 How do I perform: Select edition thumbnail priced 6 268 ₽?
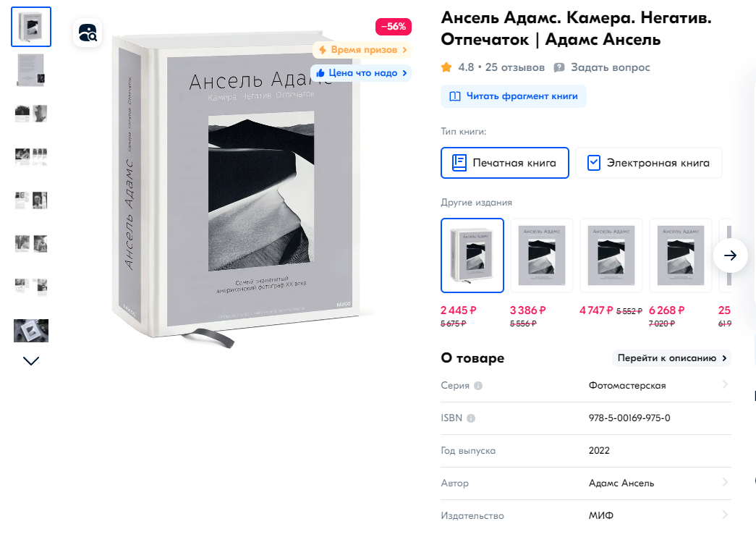[x=680, y=255]
